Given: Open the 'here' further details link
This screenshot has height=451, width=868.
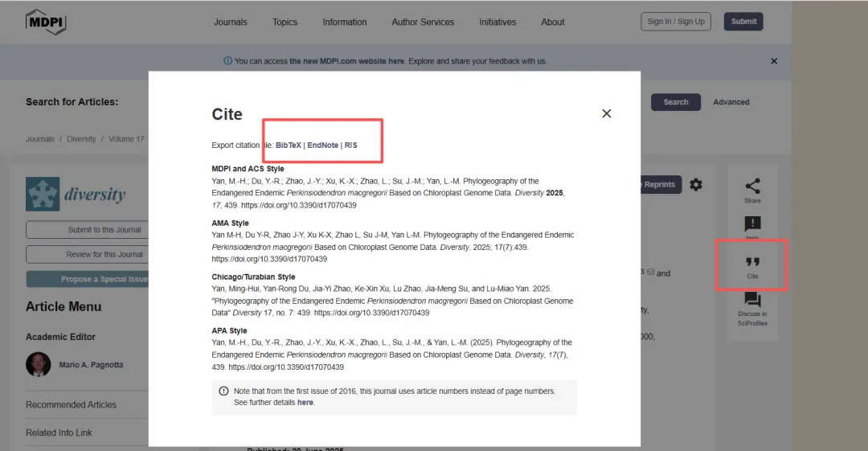Looking at the screenshot, I should click(x=305, y=403).
